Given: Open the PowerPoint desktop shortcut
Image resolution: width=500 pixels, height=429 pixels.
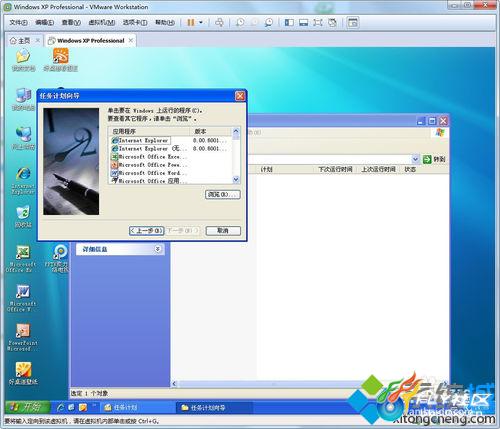Looking at the screenshot, I should point(23,337).
